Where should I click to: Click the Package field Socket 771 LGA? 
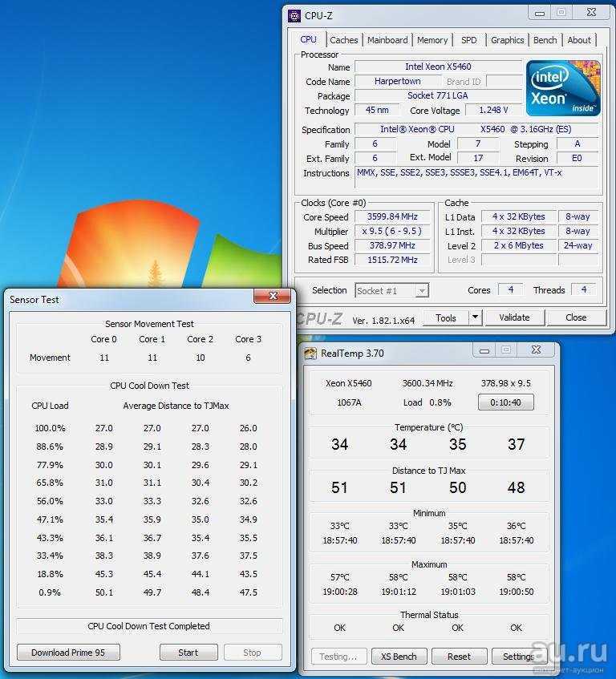tap(439, 95)
